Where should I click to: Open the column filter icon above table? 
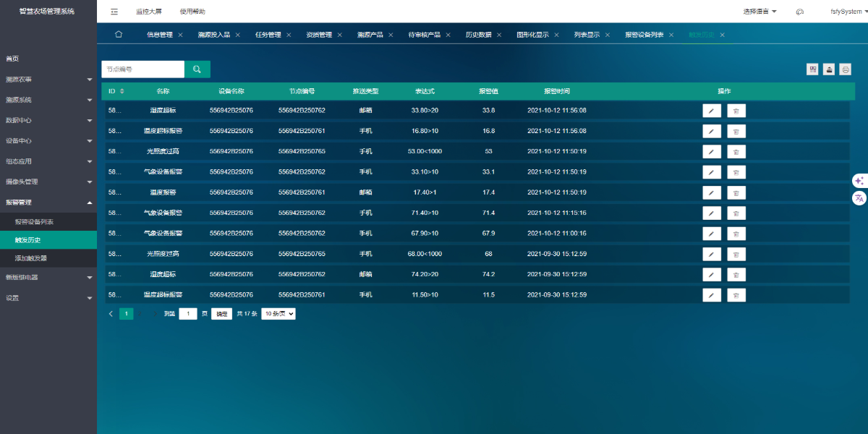coord(813,69)
